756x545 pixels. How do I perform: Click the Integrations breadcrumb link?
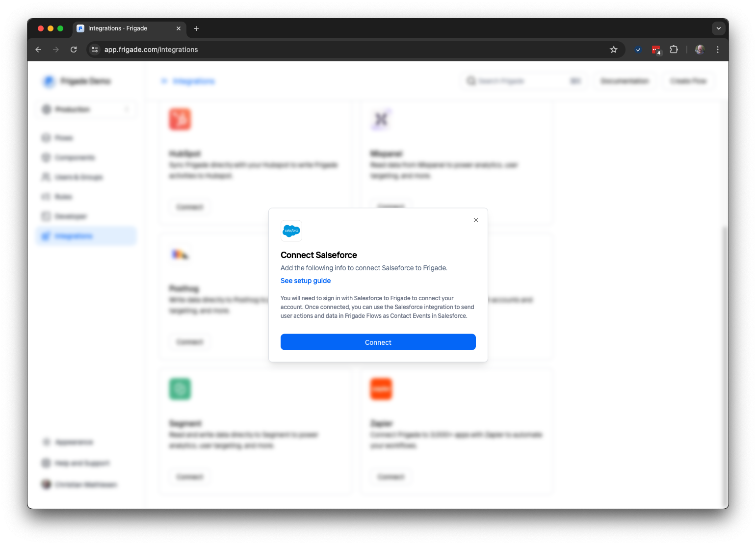[193, 81]
